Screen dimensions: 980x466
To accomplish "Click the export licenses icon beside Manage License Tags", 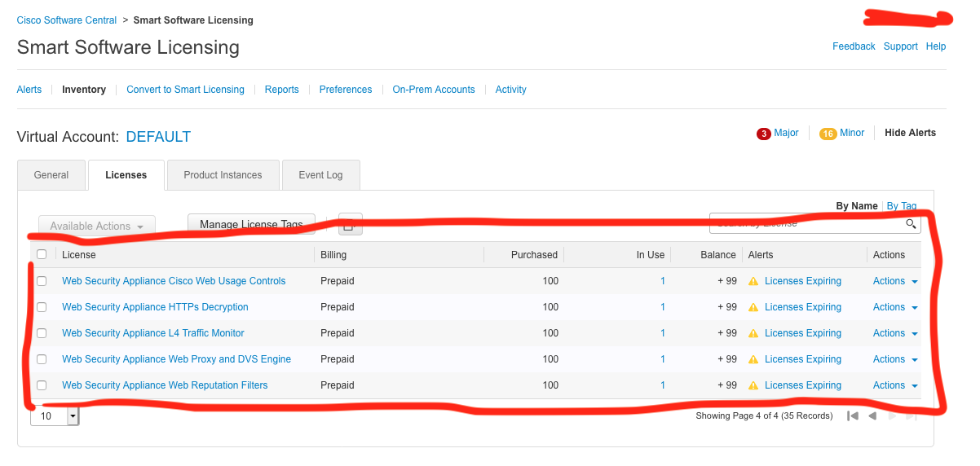I will click(351, 225).
